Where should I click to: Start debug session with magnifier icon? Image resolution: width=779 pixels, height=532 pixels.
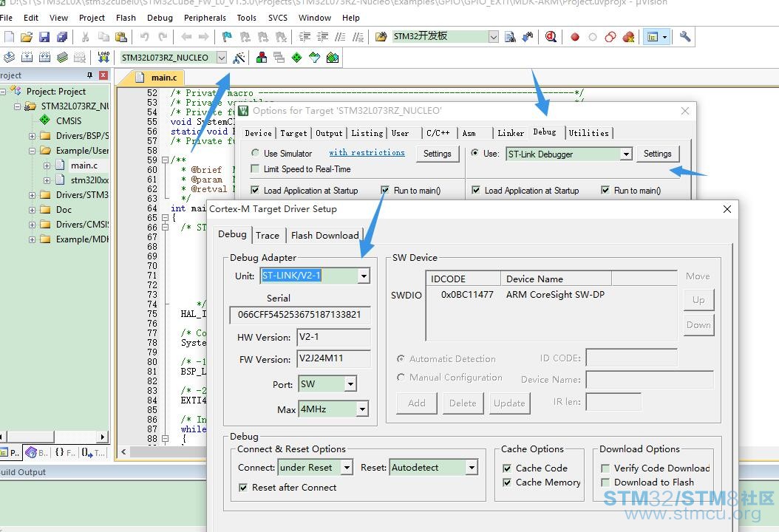[551, 37]
